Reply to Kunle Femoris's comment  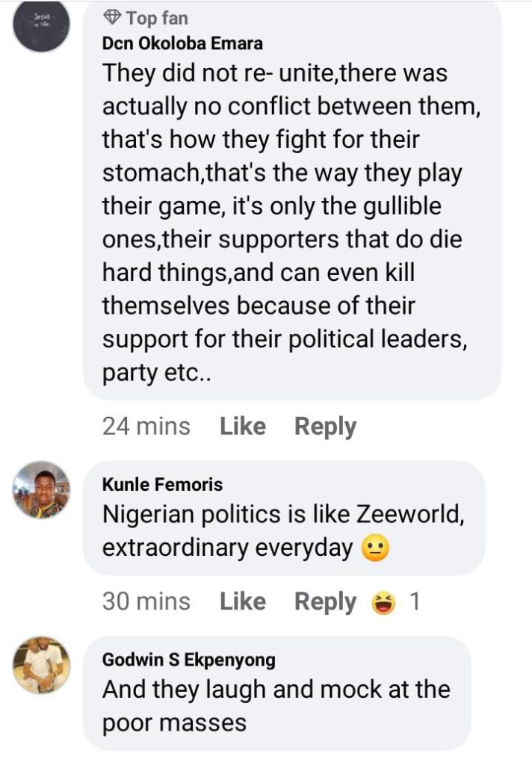tap(325, 602)
